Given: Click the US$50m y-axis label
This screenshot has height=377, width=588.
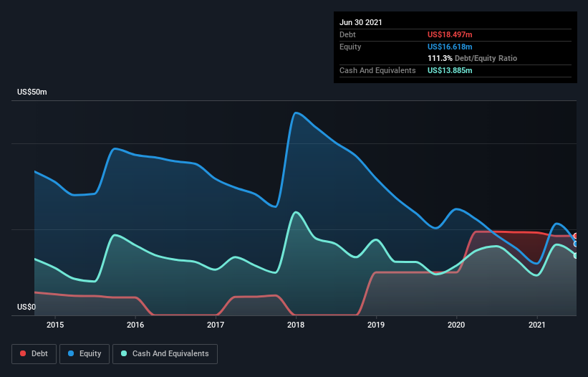Looking at the screenshot, I should (x=32, y=92).
